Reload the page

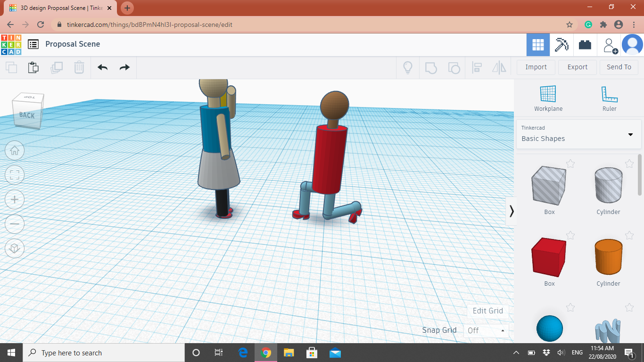pyautogui.click(x=41, y=25)
